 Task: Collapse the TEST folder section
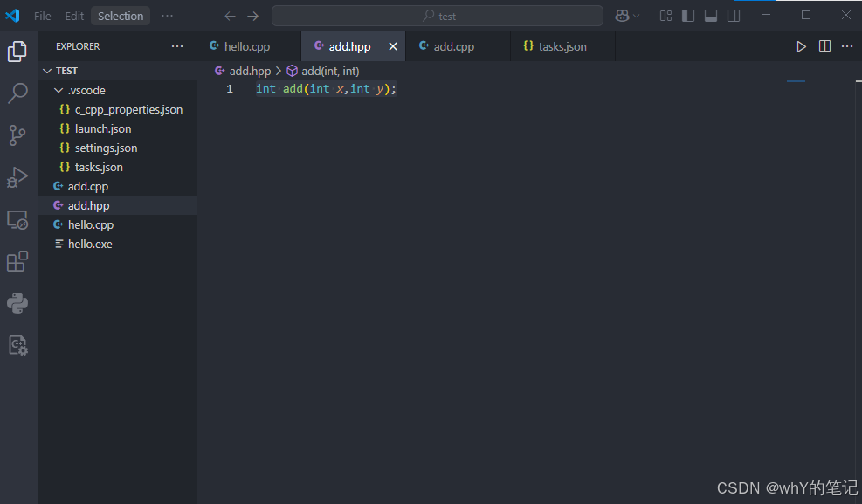coord(118,71)
